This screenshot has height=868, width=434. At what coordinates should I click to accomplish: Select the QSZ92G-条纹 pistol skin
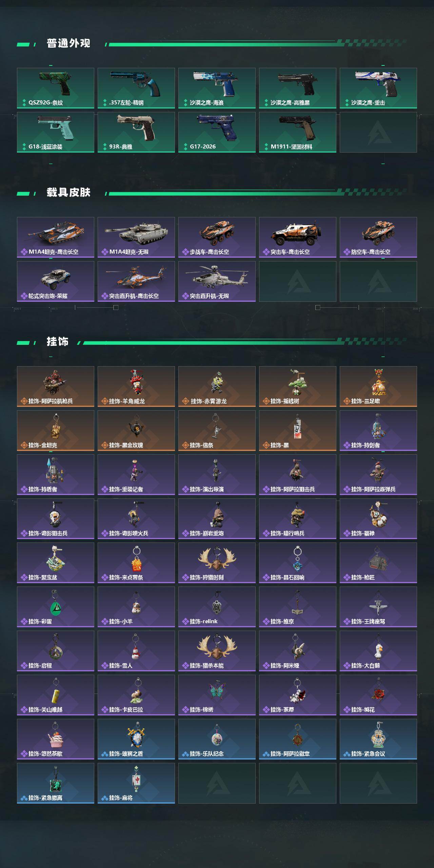tap(56, 88)
